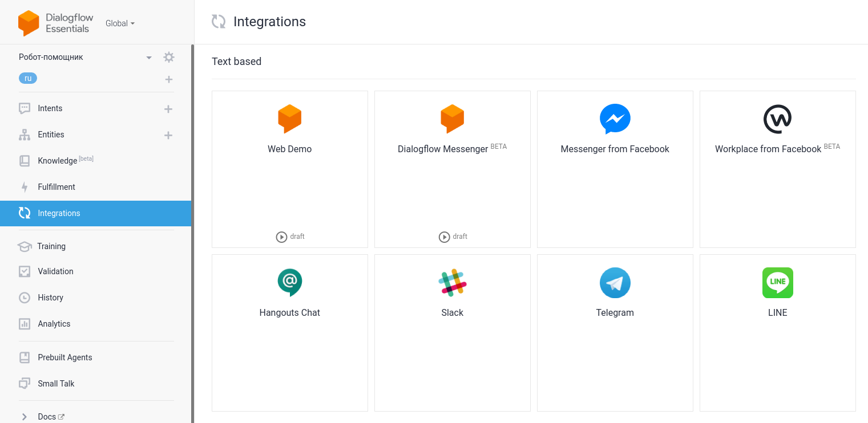
Task: Click the Telegram card title
Action: (615, 312)
